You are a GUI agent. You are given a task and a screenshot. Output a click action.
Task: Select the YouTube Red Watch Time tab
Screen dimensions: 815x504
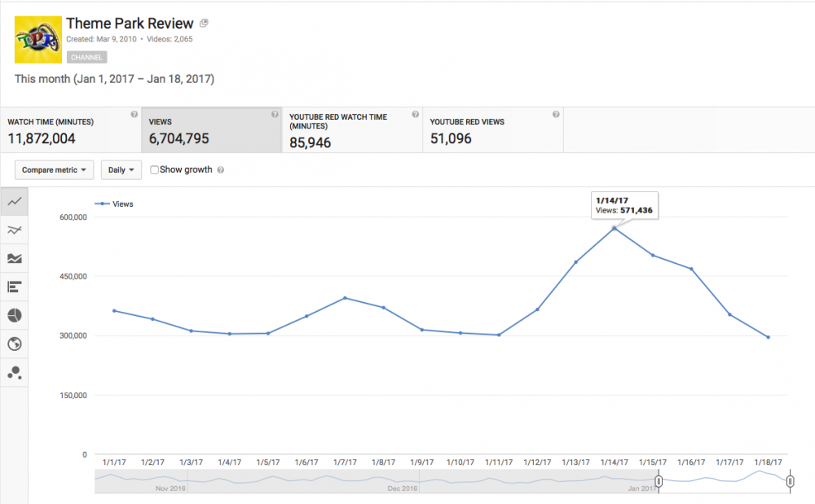click(x=351, y=130)
